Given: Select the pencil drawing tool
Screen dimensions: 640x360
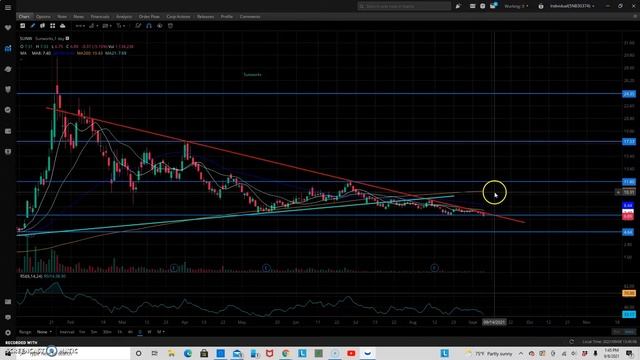Looking at the screenshot, I should coord(33,26).
